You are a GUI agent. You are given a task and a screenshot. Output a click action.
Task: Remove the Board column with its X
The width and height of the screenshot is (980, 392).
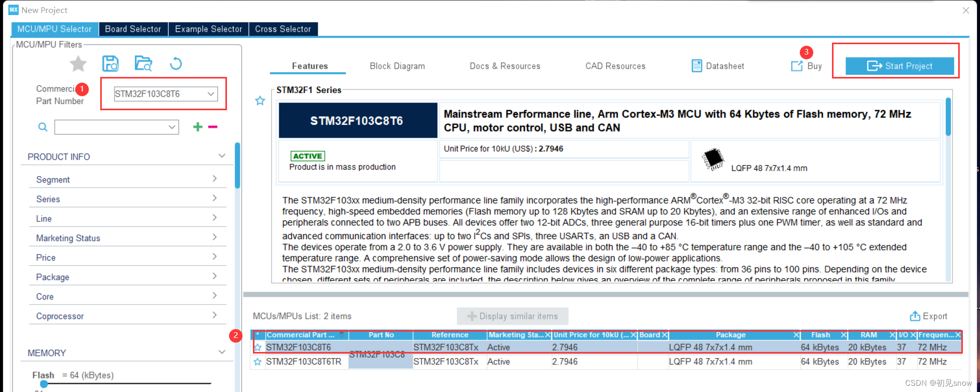coord(665,335)
